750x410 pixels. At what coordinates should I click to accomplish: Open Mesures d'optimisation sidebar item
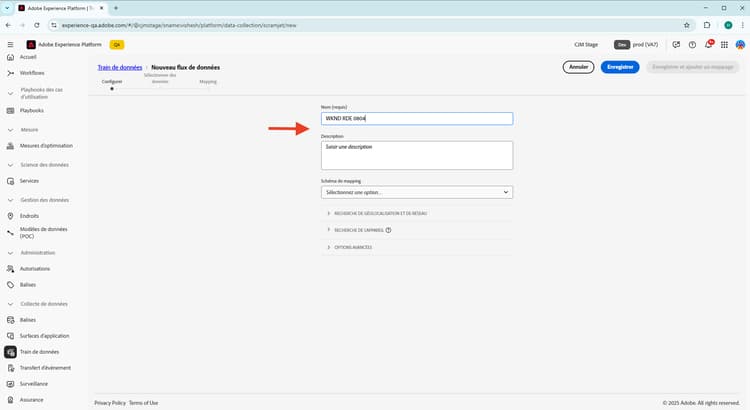46,145
